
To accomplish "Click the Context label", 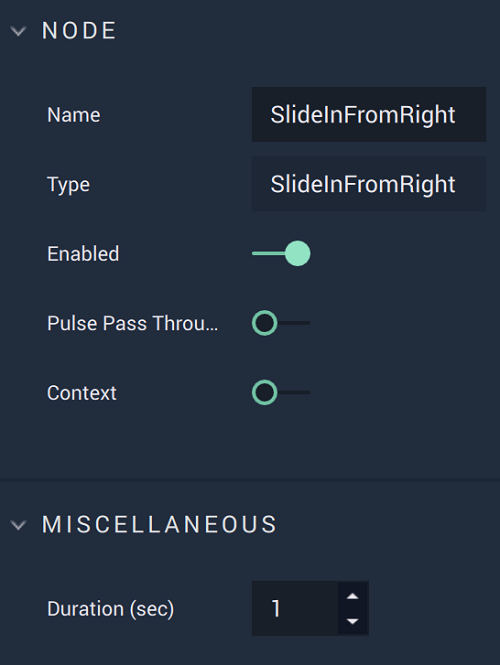I will pyautogui.click(x=82, y=393).
